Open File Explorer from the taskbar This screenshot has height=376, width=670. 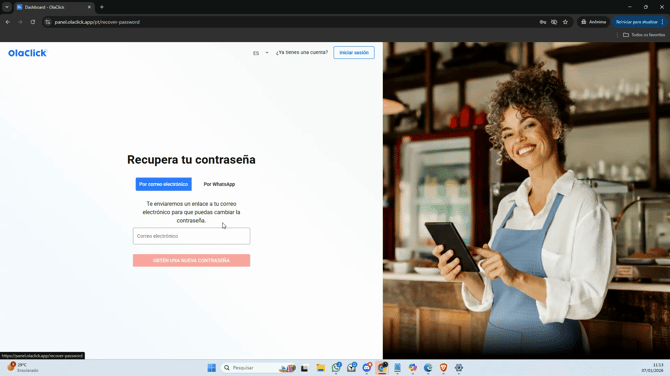coord(320,367)
